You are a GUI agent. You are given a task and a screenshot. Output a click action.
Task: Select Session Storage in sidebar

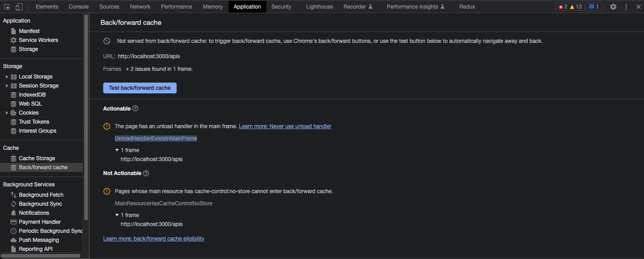pyautogui.click(x=39, y=86)
